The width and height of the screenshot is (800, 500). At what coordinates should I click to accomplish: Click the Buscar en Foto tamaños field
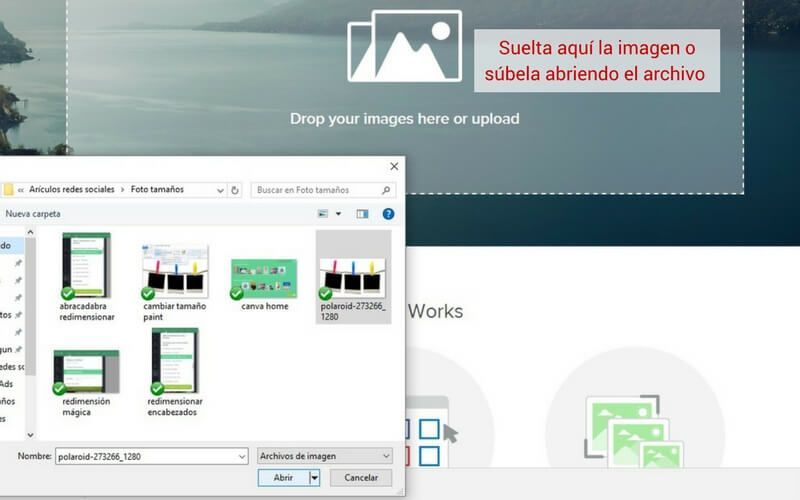[x=314, y=189]
